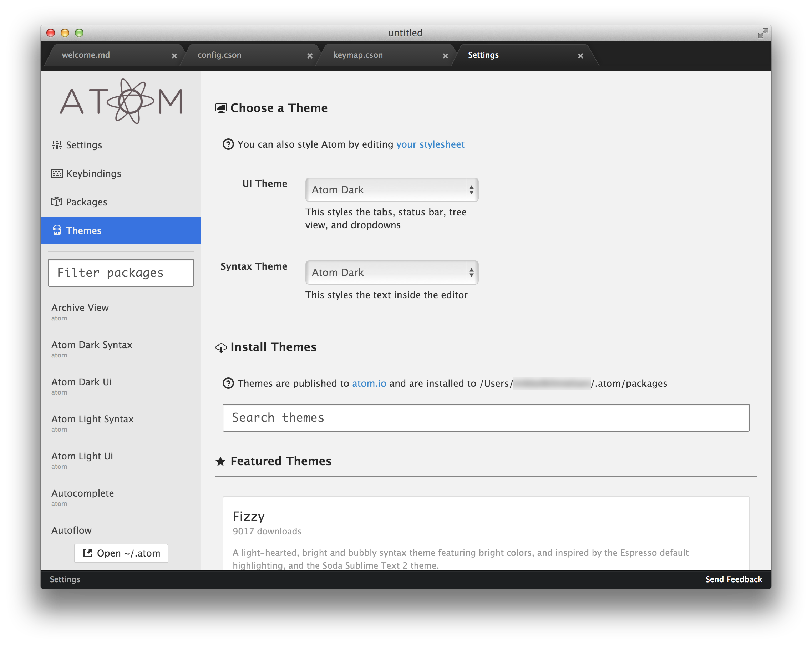Toggle fullscreen with the window expand arrows
The image size is (812, 645).
point(763,33)
